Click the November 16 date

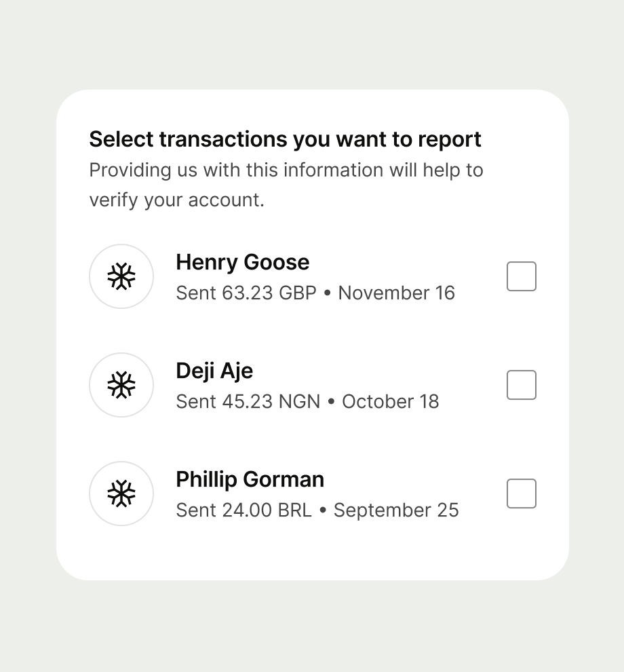click(396, 293)
